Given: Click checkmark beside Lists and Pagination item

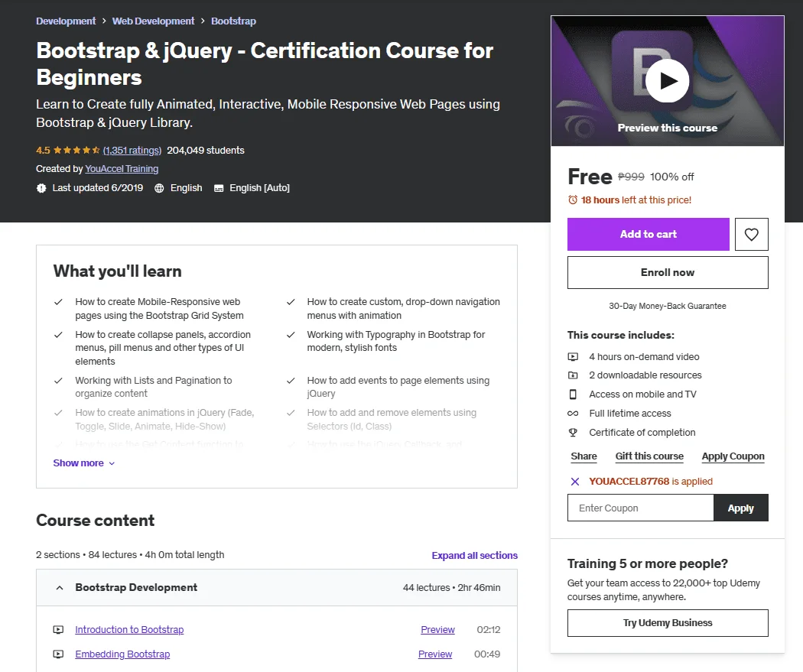Looking at the screenshot, I should (58, 381).
